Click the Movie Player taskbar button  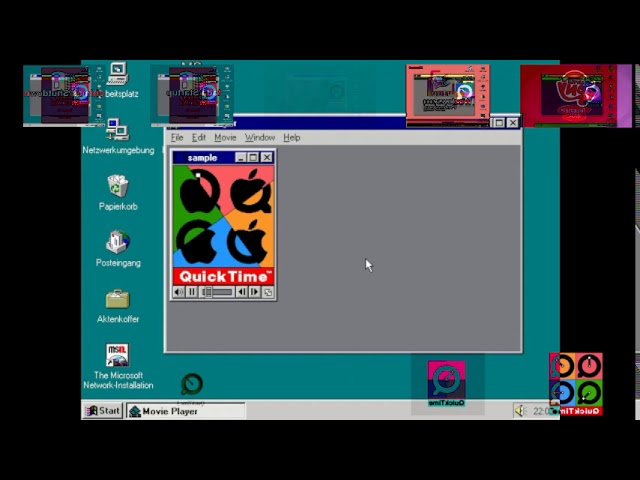[x=186, y=411]
